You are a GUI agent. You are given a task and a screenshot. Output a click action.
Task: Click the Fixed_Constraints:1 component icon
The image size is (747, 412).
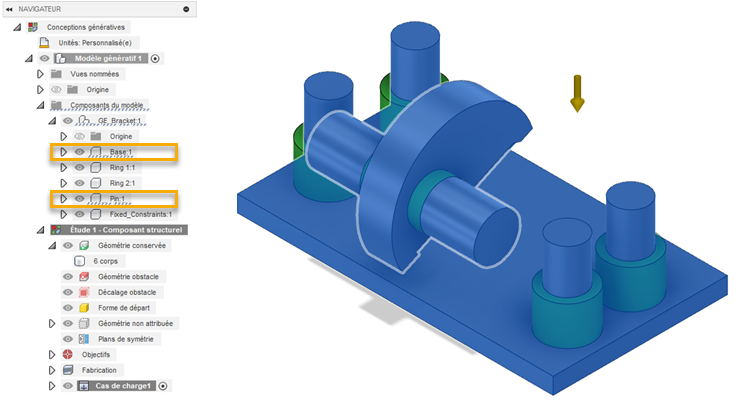point(96,214)
